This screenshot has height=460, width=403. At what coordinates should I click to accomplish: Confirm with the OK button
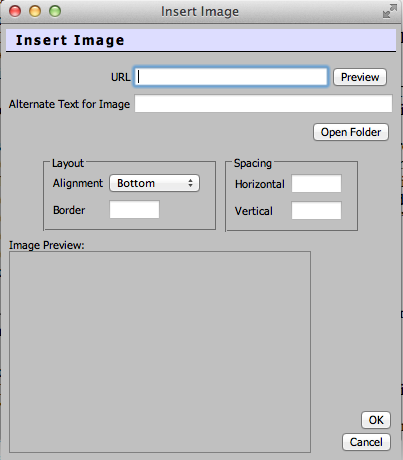coord(376,420)
